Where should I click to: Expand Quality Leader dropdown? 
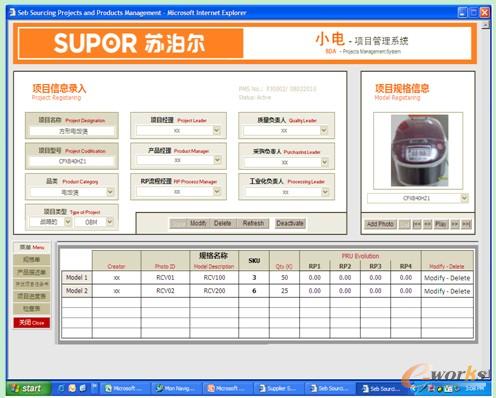point(324,130)
